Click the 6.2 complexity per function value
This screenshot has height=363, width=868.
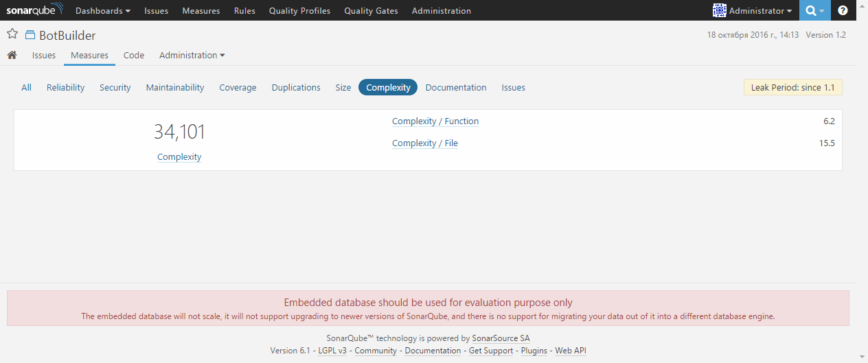[829, 121]
